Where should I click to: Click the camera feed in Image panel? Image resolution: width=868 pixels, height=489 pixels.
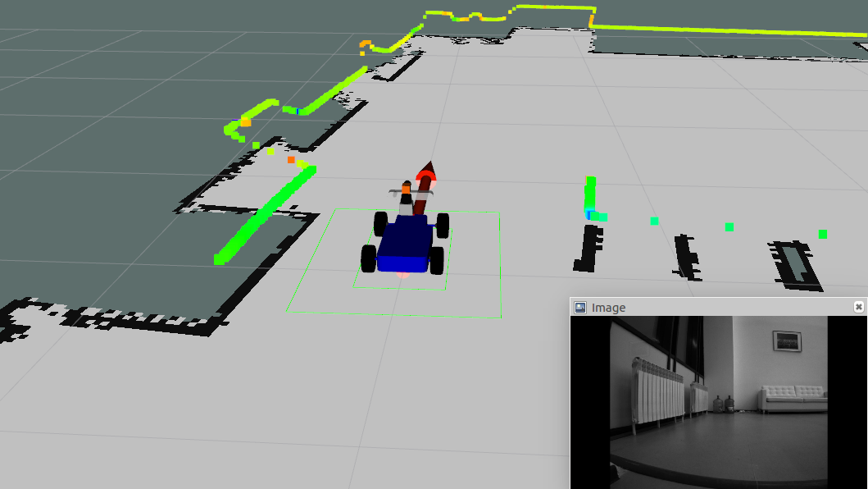pyautogui.click(x=719, y=403)
